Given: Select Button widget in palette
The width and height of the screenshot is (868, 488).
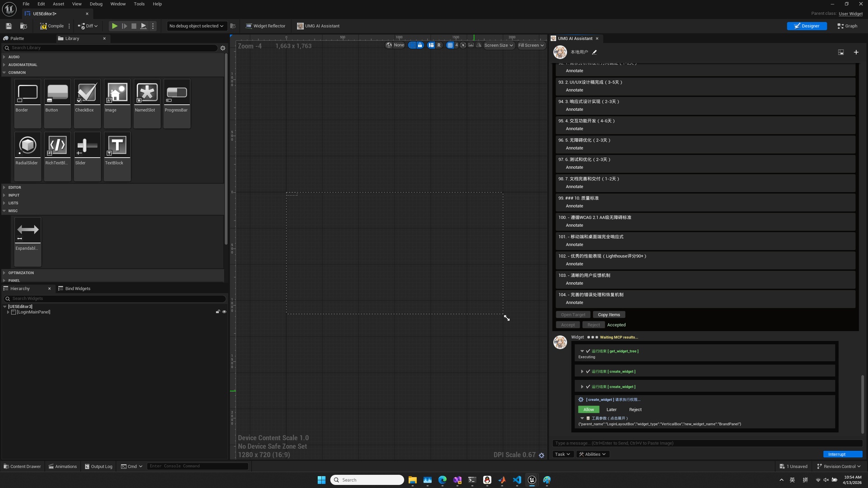Looking at the screenshot, I should pos(57,103).
